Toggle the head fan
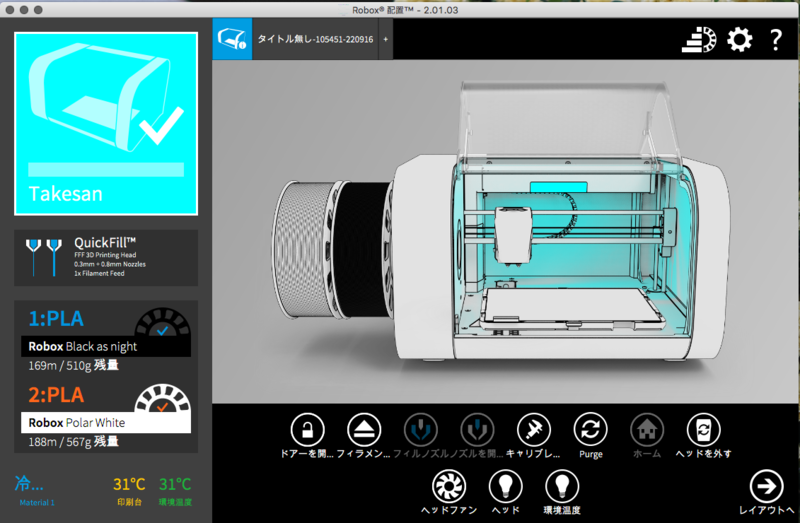Screen dimensions: 800x523 tap(448, 486)
